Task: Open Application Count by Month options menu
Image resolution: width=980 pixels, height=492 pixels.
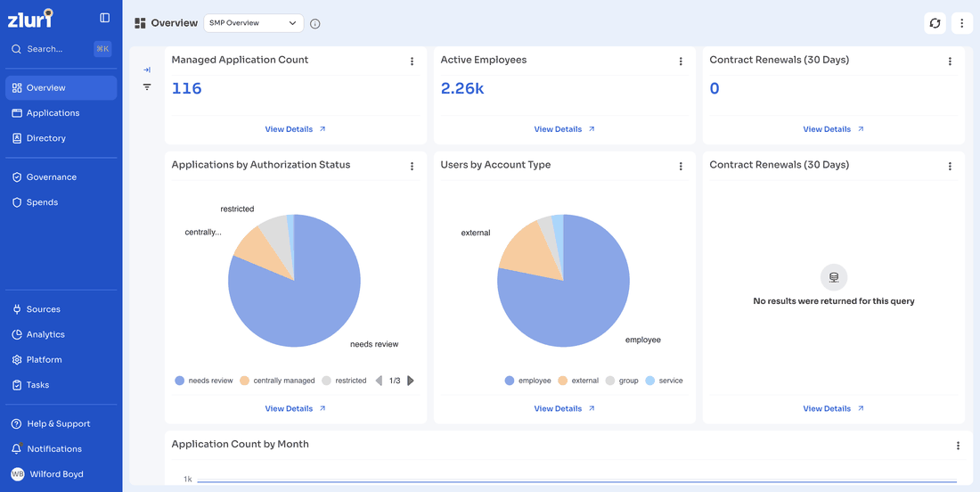Action: click(x=958, y=446)
